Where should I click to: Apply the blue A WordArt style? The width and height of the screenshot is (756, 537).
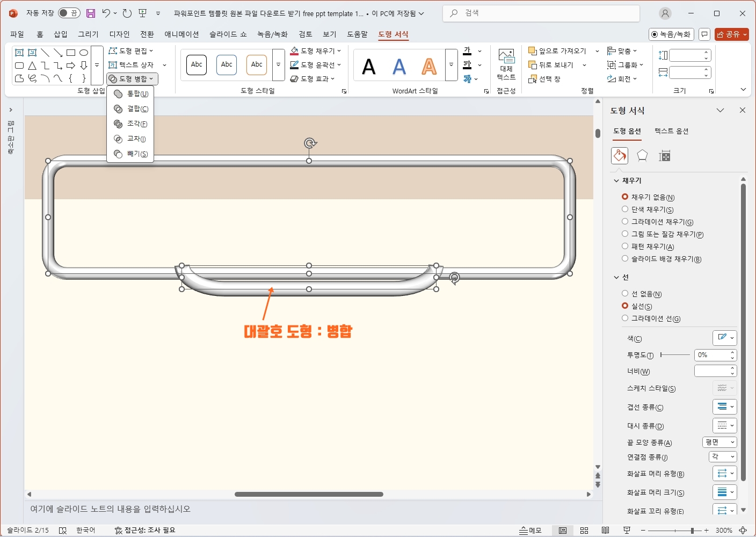399,67
